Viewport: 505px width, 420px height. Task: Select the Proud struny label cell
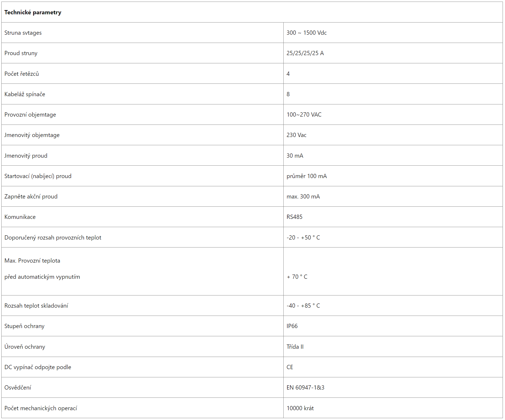pos(142,53)
